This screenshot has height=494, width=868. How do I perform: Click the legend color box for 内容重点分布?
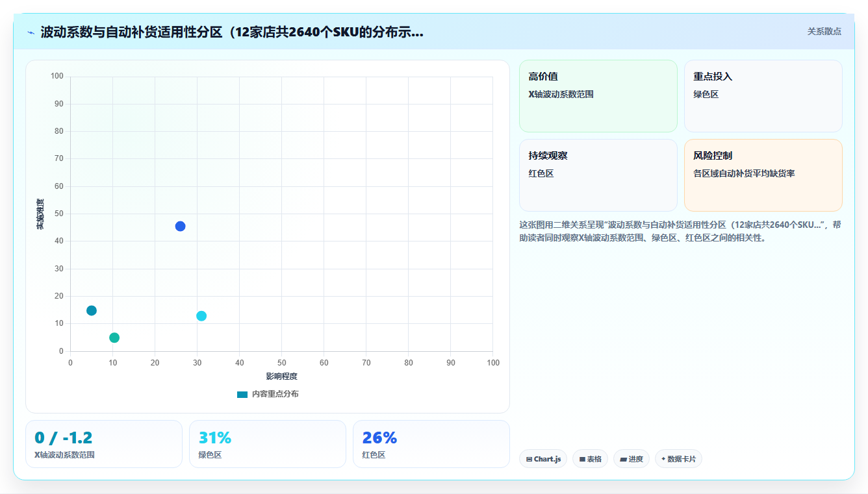(242, 394)
